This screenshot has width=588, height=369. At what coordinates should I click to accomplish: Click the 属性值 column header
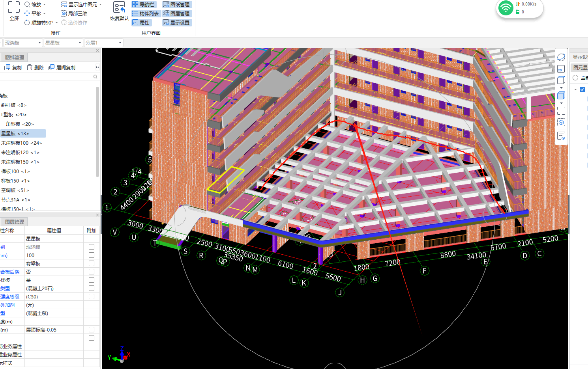pyautogui.click(x=54, y=230)
